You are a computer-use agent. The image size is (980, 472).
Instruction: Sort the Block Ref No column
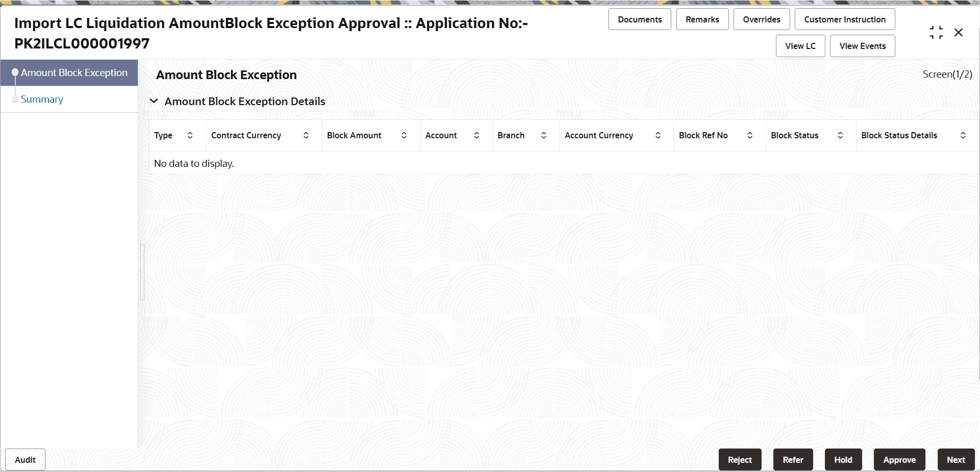tap(750, 135)
